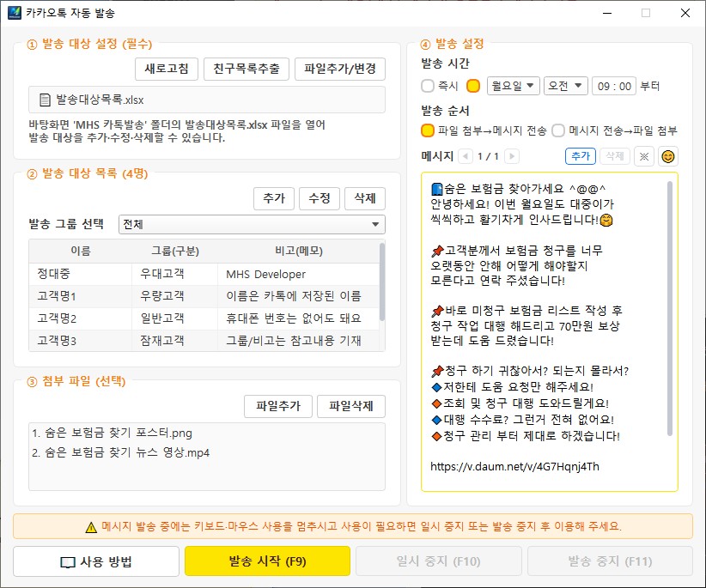
Task: Close the 카카오톡 자동 발송 window
Action: pos(685,13)
